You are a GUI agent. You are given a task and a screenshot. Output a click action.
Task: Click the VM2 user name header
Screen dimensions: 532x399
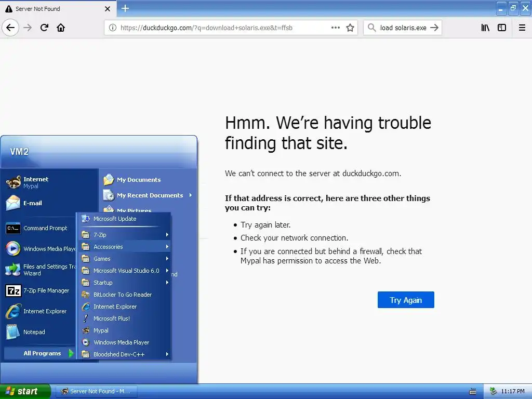pyautogui.click(x=19, y=151)
